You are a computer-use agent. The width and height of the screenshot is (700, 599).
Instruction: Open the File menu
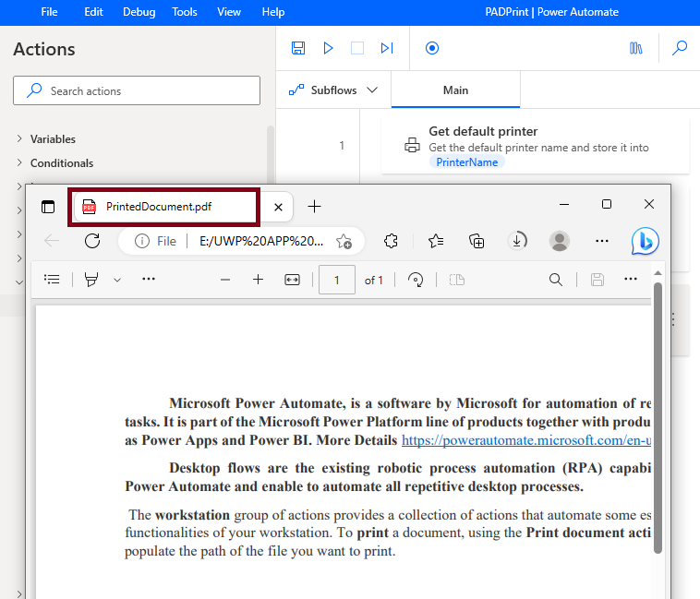(x=49, y=12)
